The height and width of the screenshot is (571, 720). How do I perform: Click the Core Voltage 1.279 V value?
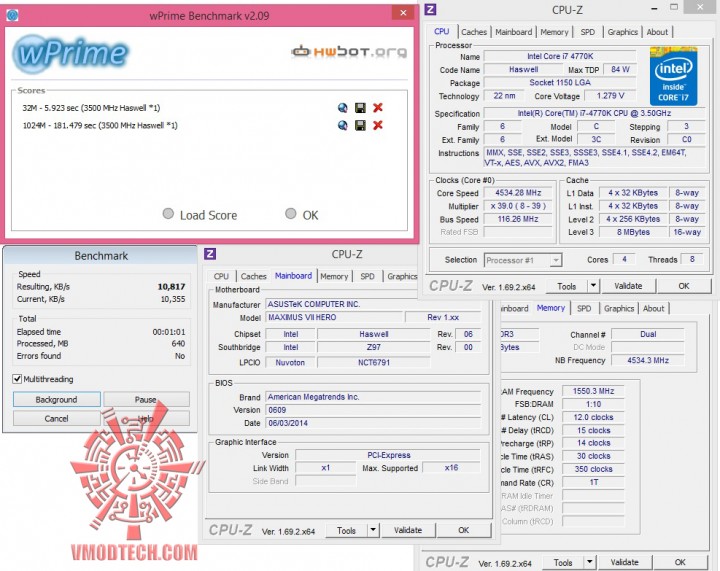click(x=610, y=95)
